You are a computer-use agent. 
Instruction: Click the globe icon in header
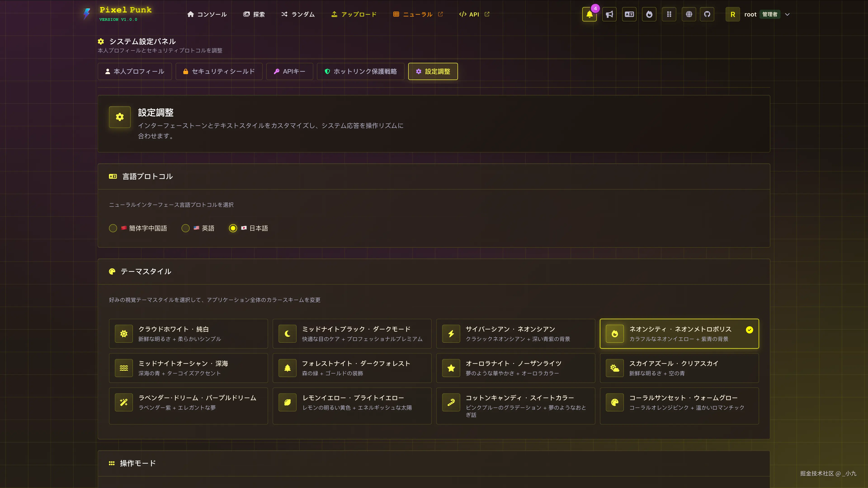coord(689,14)
